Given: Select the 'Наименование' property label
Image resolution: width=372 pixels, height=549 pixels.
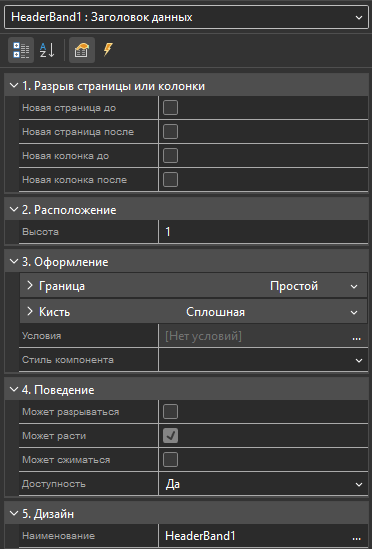Looking at the screenshot, I should pyautogui.click(x=58, y=536).
